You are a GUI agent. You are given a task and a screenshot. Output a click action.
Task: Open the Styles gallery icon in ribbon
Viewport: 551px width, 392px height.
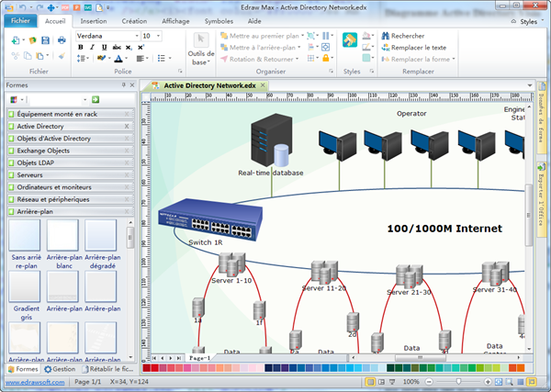click(x=351, y=41)
